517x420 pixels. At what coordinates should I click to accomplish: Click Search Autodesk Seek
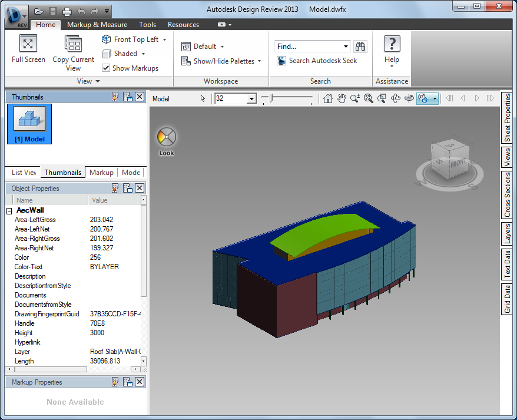point(317,61)
